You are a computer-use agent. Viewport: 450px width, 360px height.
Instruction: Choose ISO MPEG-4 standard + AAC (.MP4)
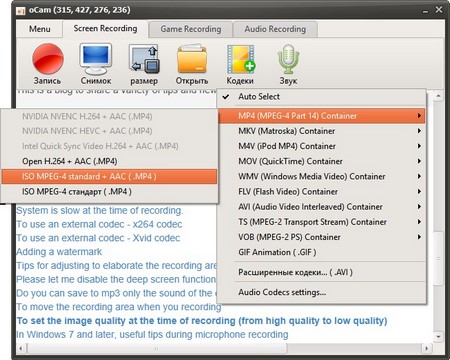click(x=109, y=176)
